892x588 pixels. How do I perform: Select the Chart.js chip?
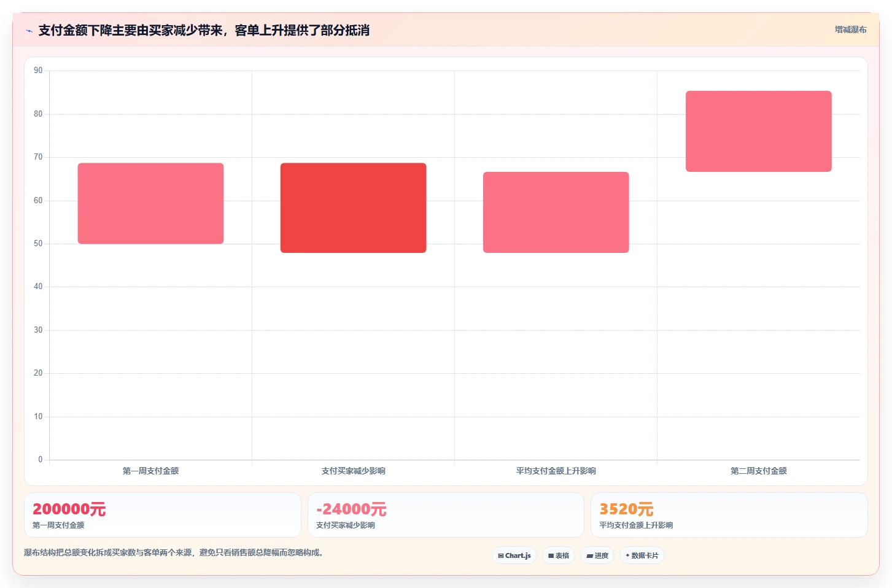(514, 555)
